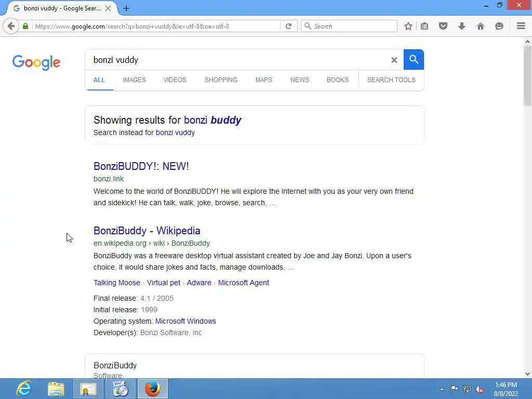The width and height of the screenshot is (532, 399).
Task: Click the scrollbar down arrow
Action: pos(527,374)
